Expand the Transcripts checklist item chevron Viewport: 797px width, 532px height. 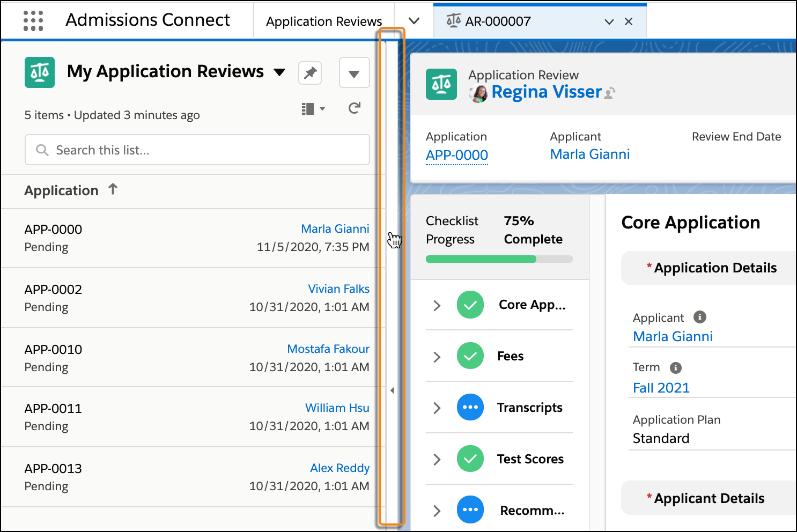[x=437, y=408]
